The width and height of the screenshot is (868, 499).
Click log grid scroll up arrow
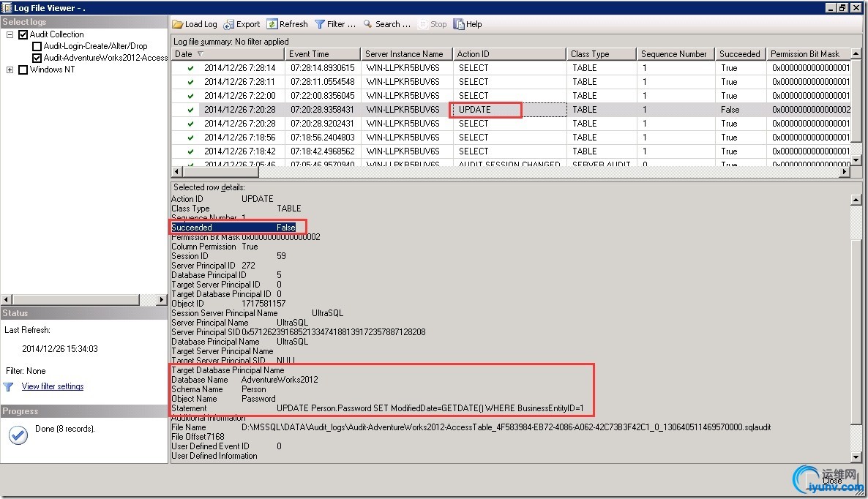pos(856,53)
